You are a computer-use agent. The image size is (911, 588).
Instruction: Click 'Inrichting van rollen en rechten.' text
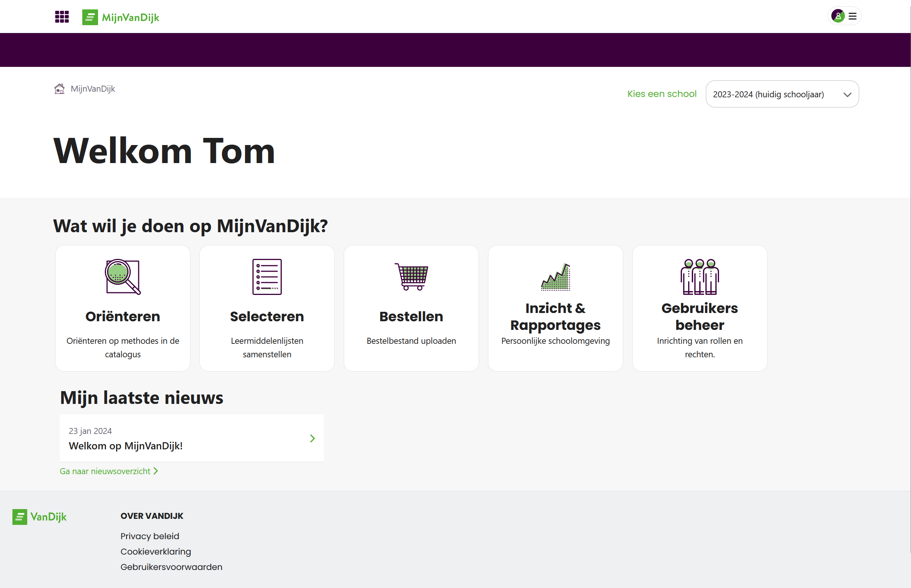(x=699, y=348)
